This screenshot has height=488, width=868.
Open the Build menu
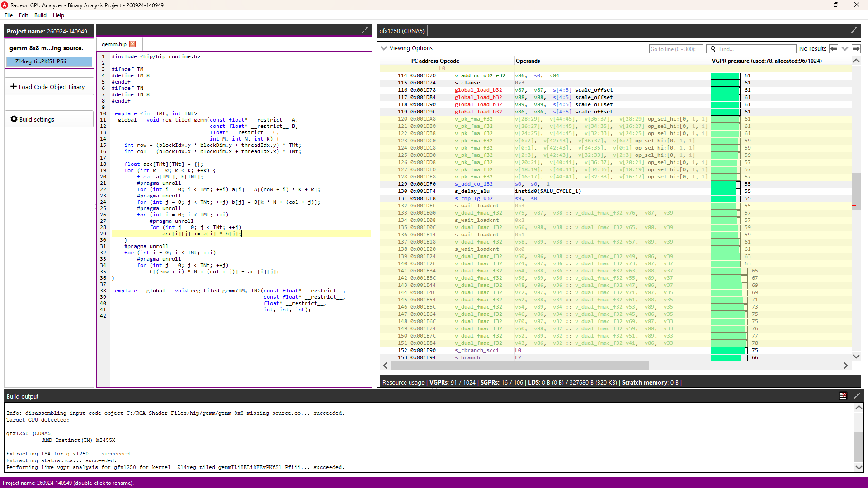click(40, 15)
